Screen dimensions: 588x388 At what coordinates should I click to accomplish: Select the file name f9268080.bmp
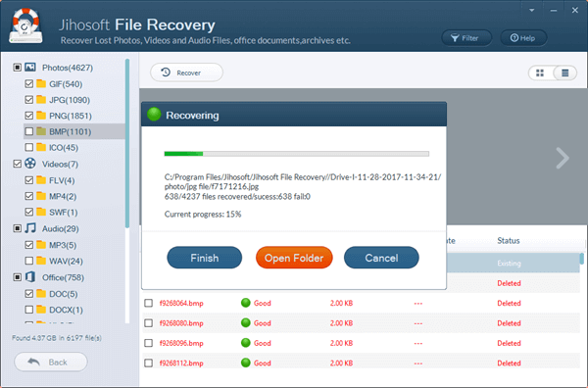tap(181, 322)
